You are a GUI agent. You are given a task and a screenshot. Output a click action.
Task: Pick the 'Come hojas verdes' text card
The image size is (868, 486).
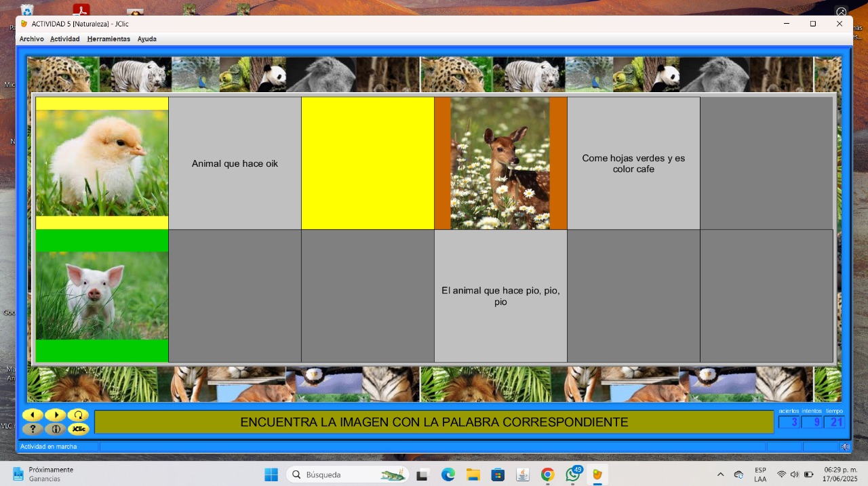(633, 163)
